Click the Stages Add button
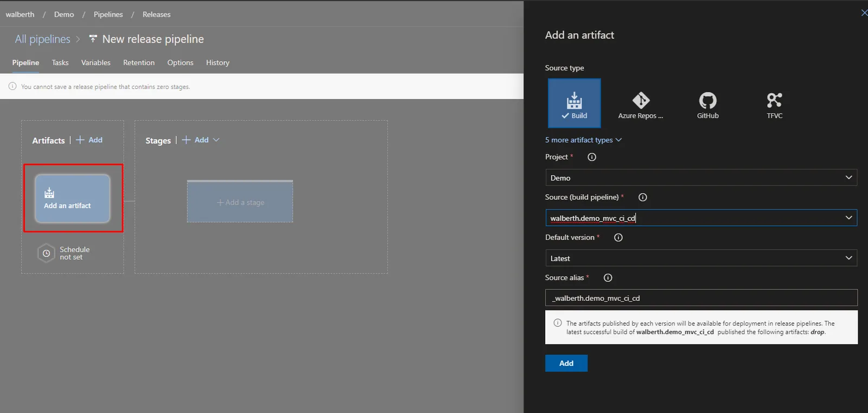The height and width of the screenshot is (413, 868). pos(195,140)
